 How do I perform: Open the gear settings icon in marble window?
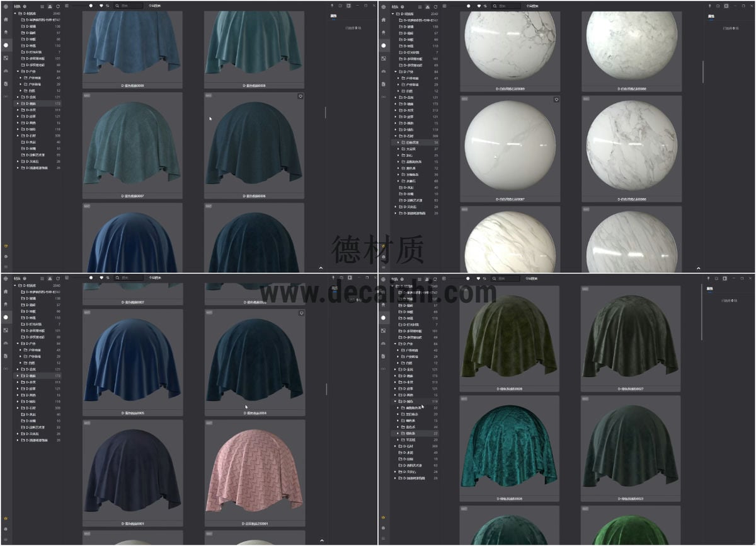(384, 257)
